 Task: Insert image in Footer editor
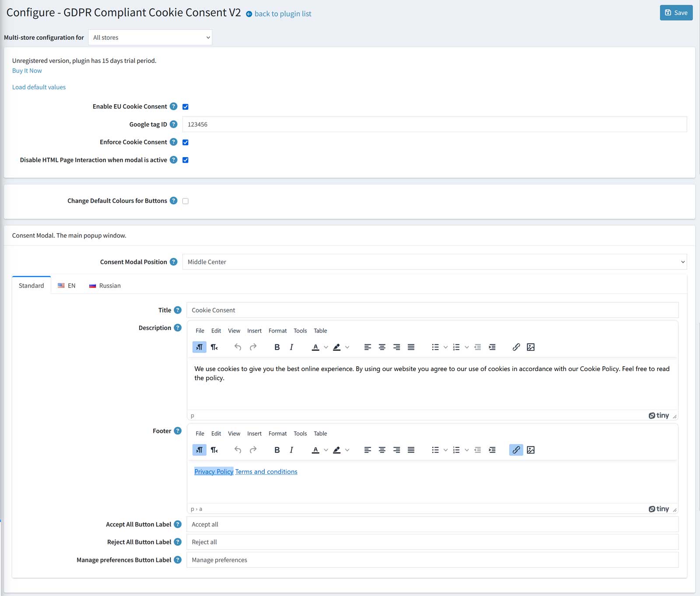click(x=531, y=450)
